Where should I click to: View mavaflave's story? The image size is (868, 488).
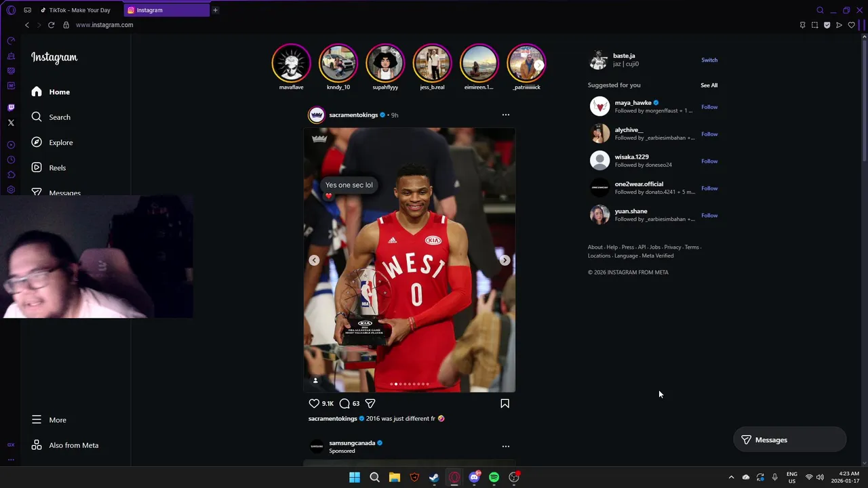click(x=292, y=63)
